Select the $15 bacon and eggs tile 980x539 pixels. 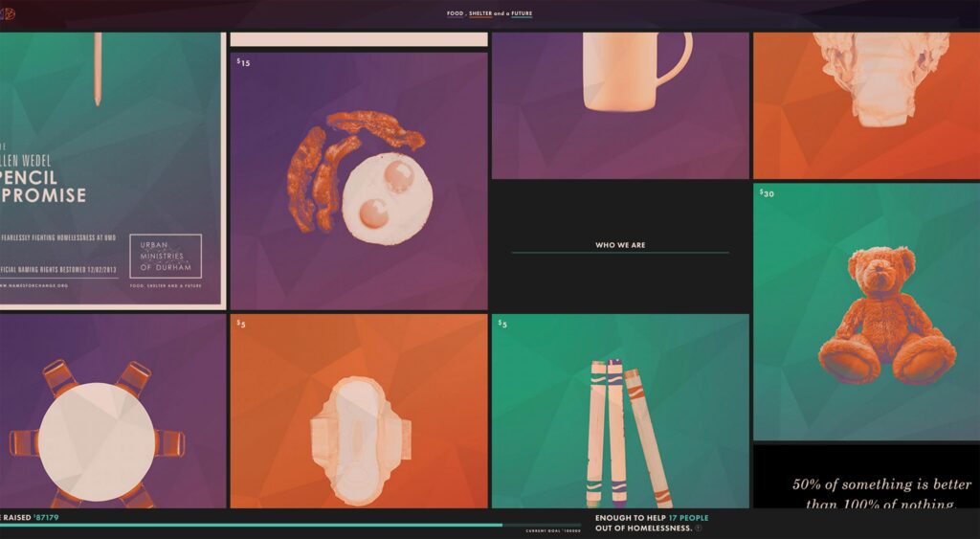pos(359,181)
